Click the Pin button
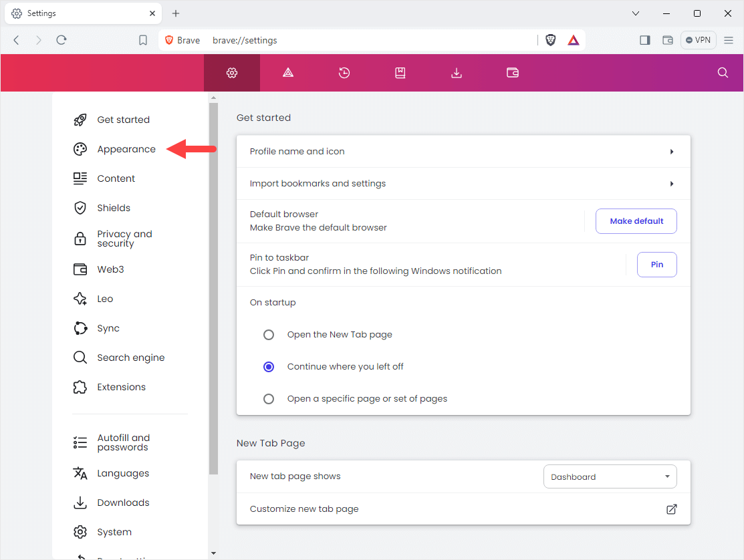Viewport: 744px width, 560px height. [x=656, y=265]
